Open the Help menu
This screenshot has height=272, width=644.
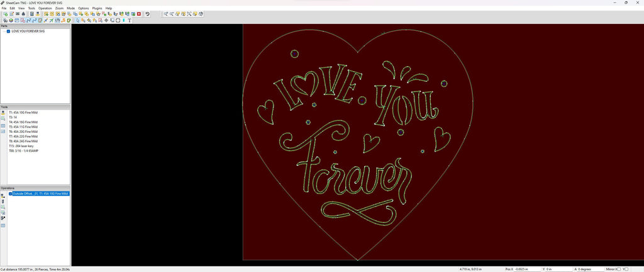pyautogui.click(x=108, y=8)
